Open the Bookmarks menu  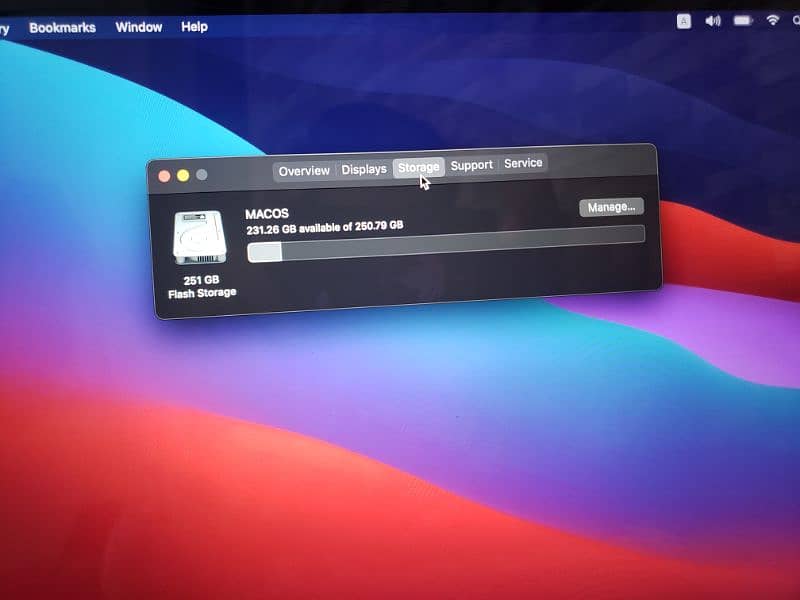click(x=61, y=27)
